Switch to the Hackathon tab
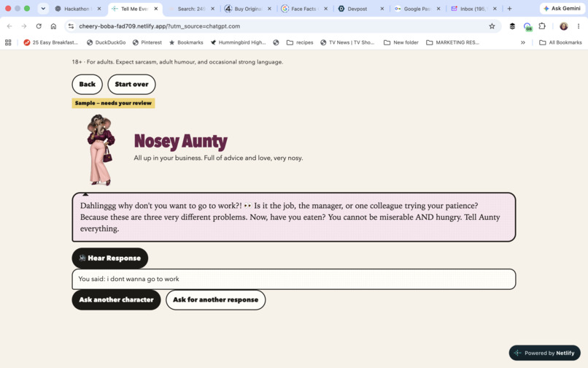The width and height of the screenshot is (588, 368). 77,9
